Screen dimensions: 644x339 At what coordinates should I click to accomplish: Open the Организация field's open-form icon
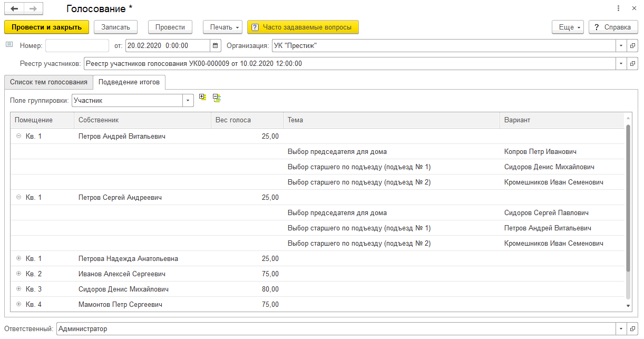click(633, 46)
